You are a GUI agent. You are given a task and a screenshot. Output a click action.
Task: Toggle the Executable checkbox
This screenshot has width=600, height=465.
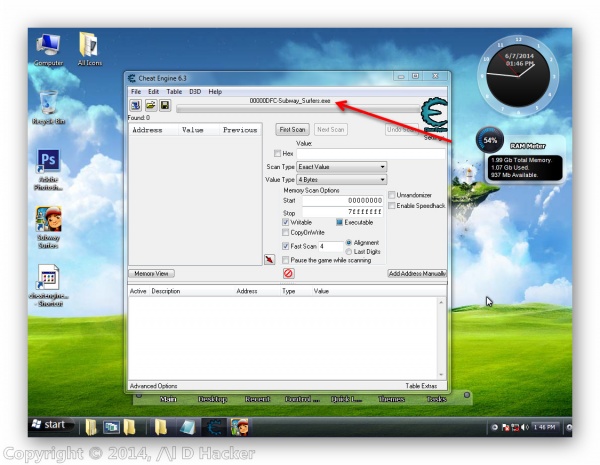click(x=339, y=222)
